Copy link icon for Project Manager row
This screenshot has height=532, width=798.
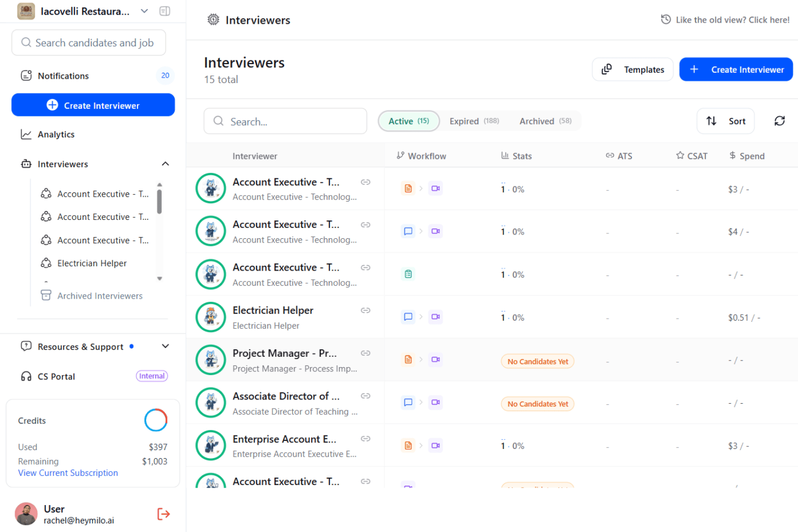366,353
